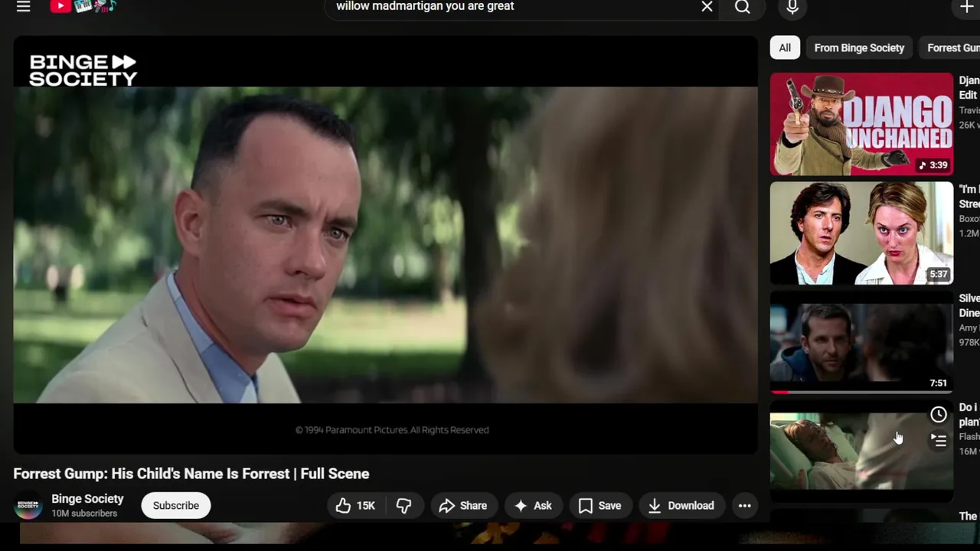Share the Forrest Gump video
The image size is (980, 551).
[463, 505]
